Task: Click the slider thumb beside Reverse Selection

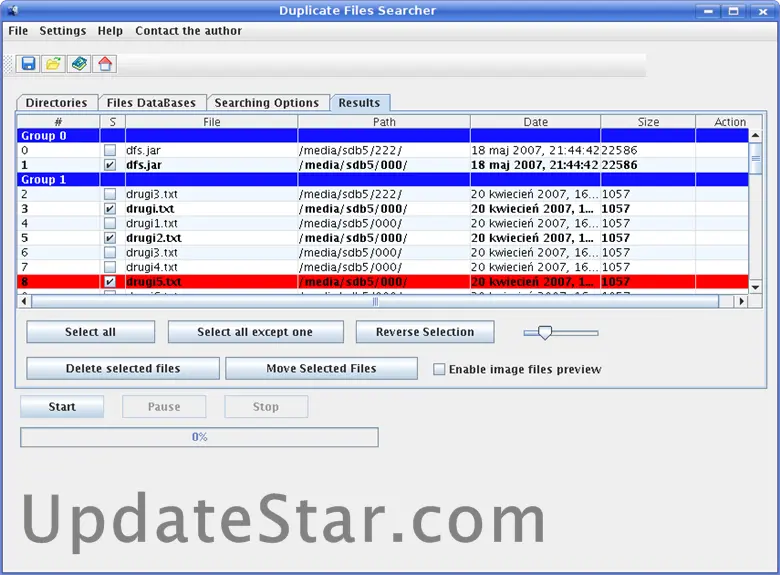Action: tap(545, 333)
